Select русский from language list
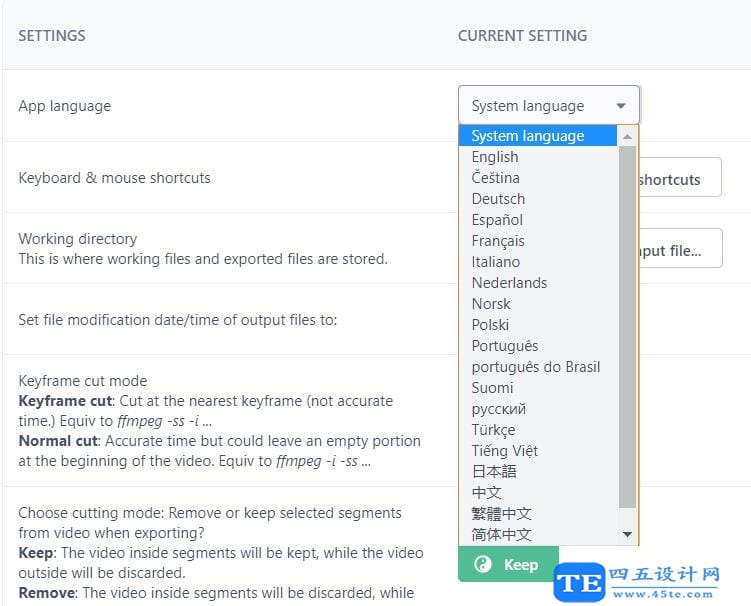The width and height of the screenshot is (751, 606). pyautogui.click(x=498, y=409)
